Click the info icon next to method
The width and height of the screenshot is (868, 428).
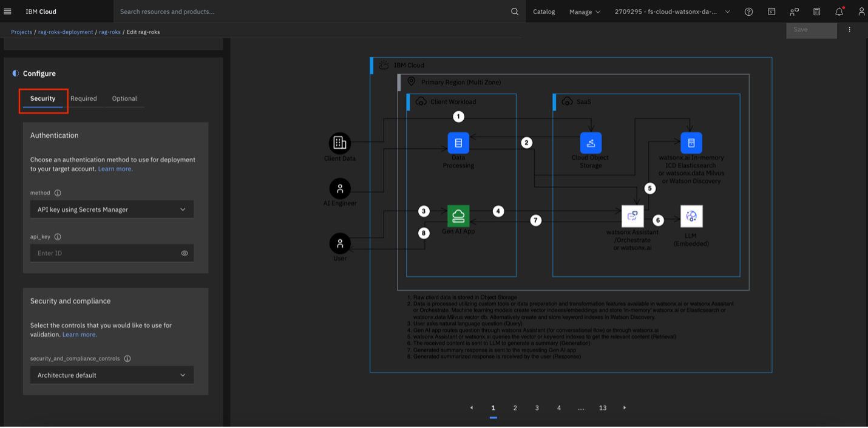pos(58,193)
